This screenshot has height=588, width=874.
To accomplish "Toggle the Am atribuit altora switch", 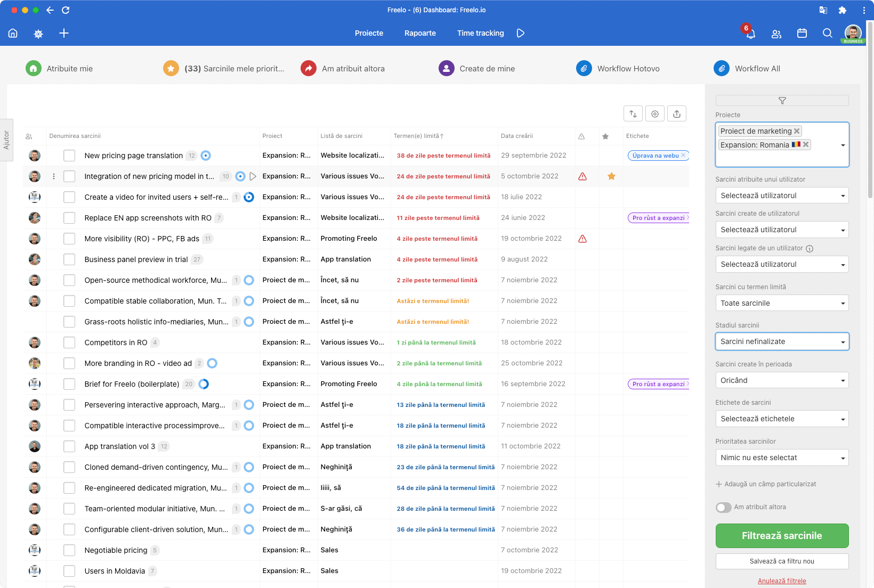I will coord(723,507).
